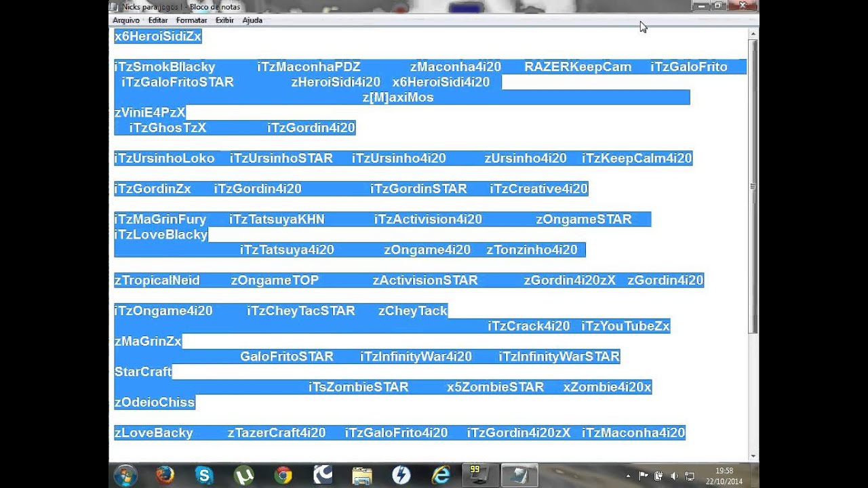Click the nick iTzGhosTzX
Image resolution: width=868 pixels, height=488 pixels.
point(167,128)
